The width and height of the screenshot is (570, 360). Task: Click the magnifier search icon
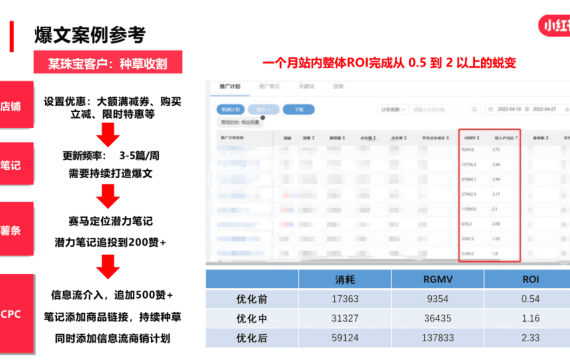point(474,109)
